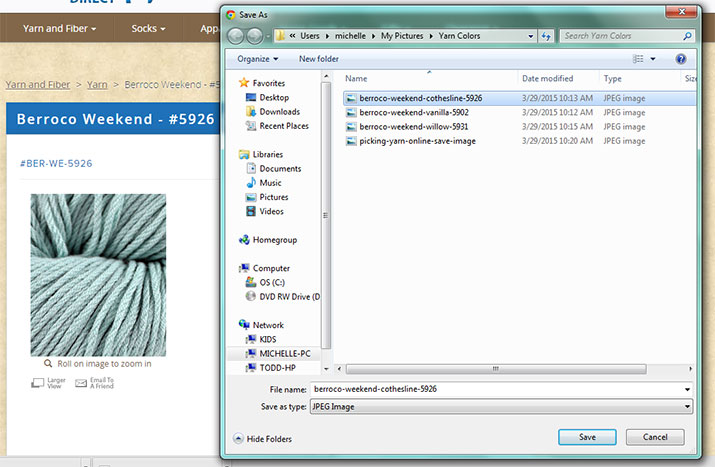Open the Help question mark icon

(x=680, y=59)
